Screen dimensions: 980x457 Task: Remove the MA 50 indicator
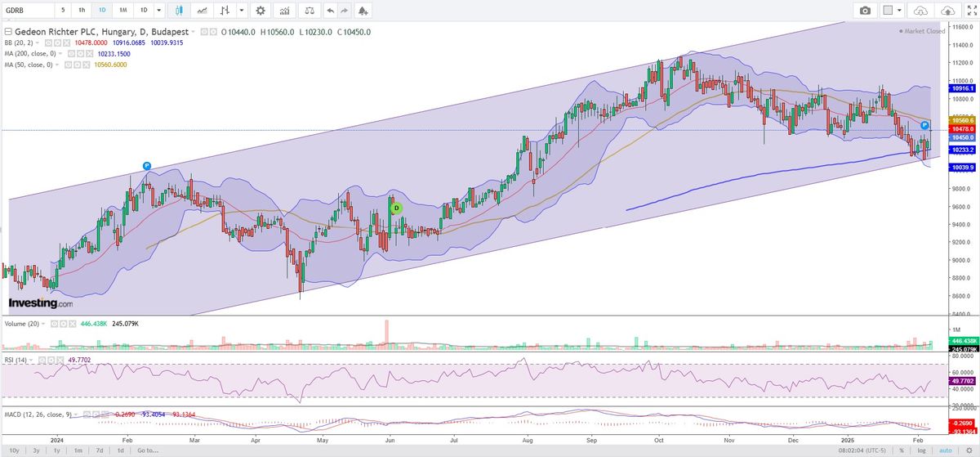click(x=86, y=64)
